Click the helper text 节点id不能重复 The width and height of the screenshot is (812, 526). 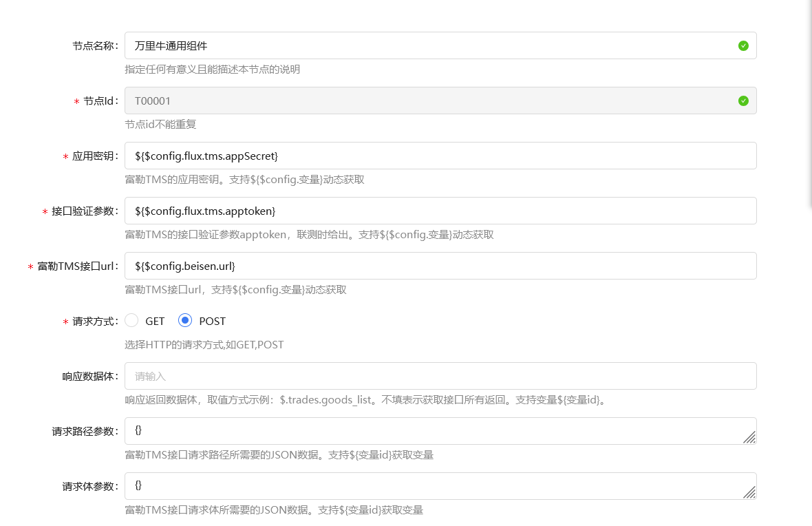(x=161, y=125)
